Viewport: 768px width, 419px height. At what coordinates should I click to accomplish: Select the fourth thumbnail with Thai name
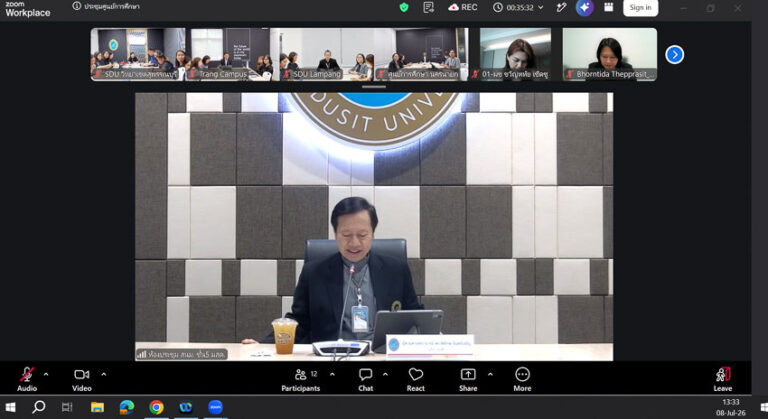tap(421, 54)
